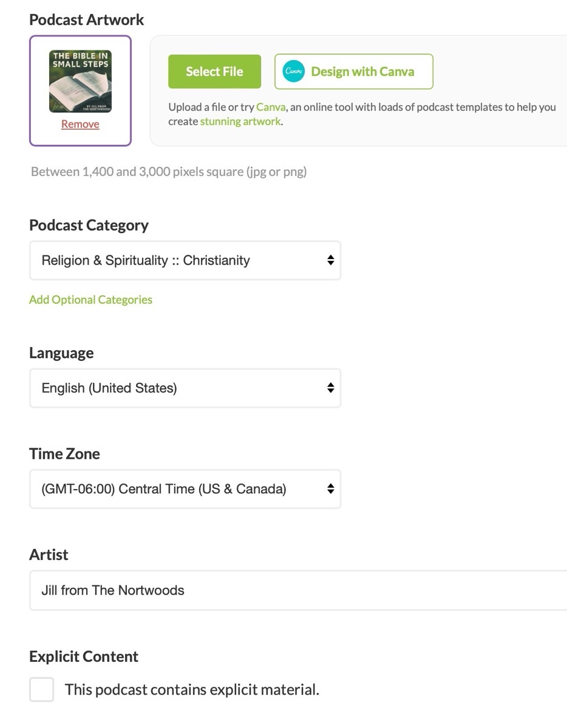
Task: Click Add Optional Categories
Action: coord(91,300)
